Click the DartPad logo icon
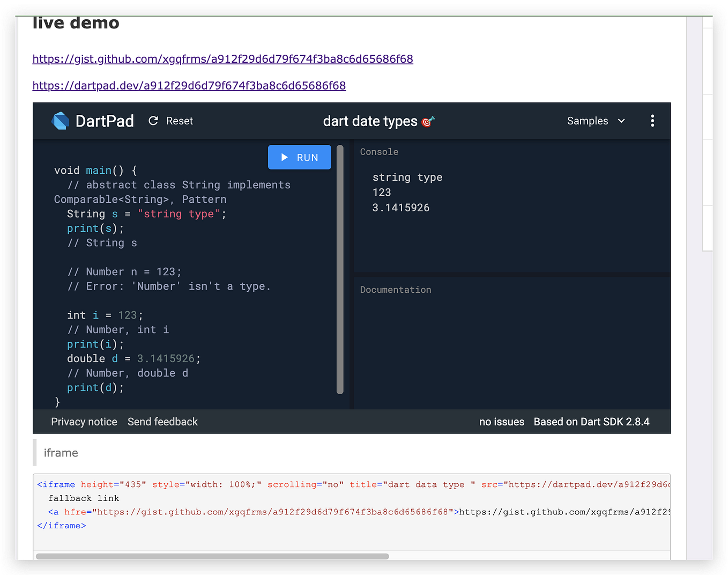The image size is (728, 575). click(60, 121)
